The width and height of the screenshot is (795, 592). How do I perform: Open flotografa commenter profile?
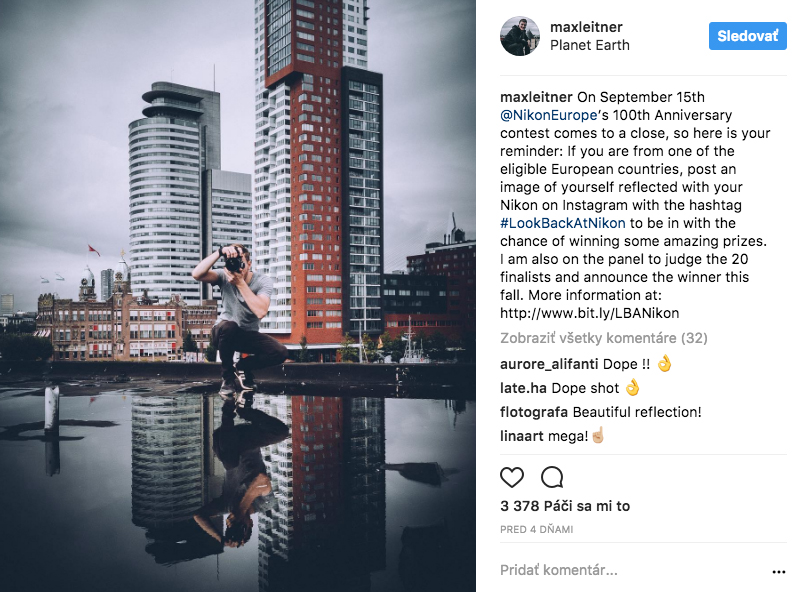click(534, 412)
